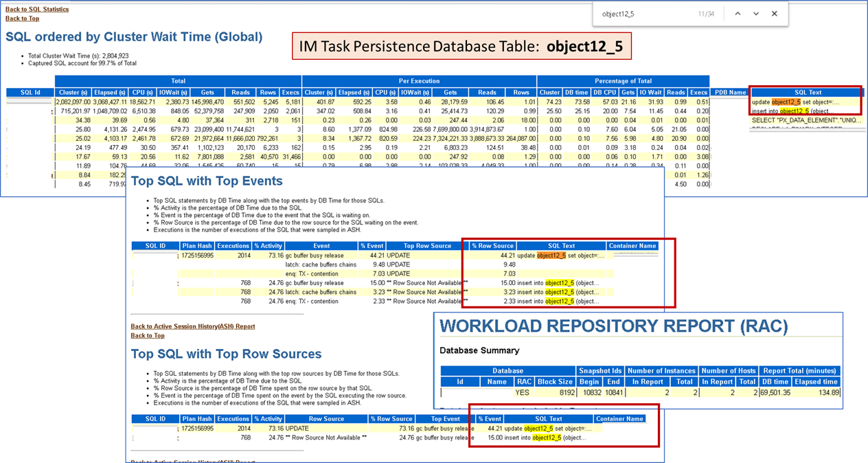Select plan hash 1725156995 in Top Events table
868x463 pixels.
(x=198, y=256)
